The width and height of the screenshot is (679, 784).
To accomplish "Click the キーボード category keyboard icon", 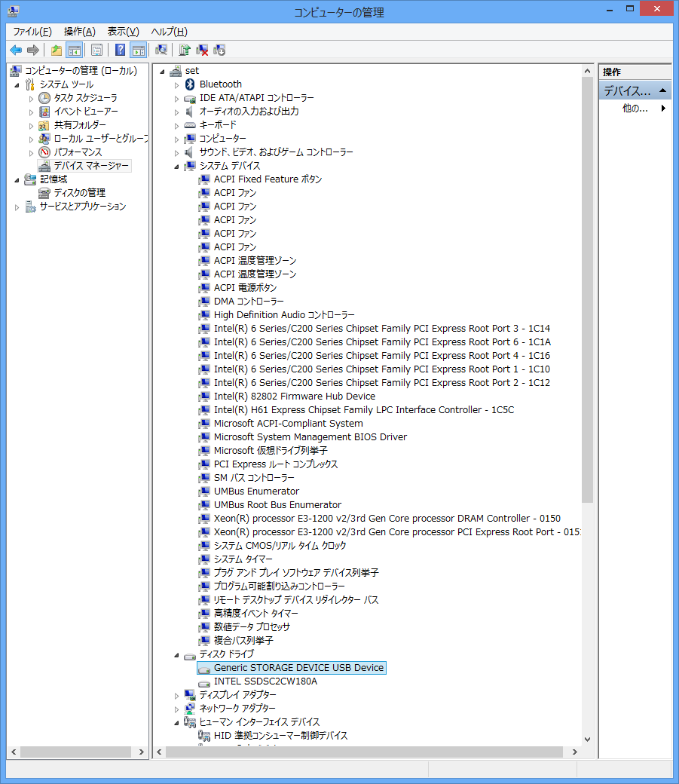I will 189,125.
